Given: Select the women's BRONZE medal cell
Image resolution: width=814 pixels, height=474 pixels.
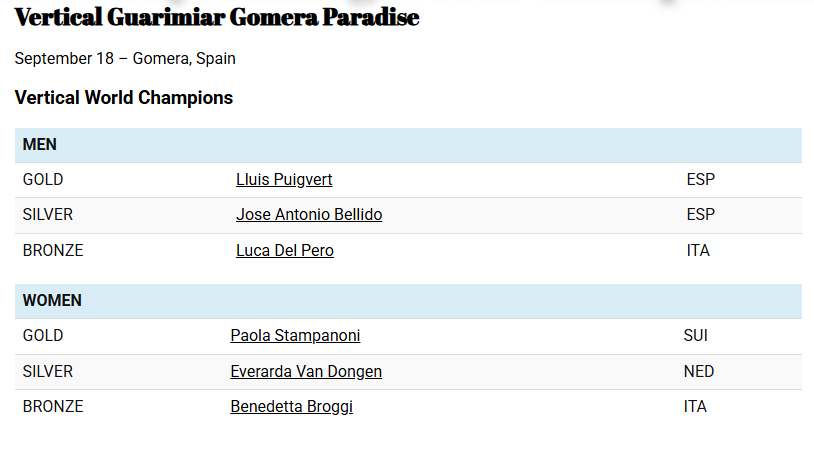Looking at the screenshot, I should [x=53, y=407].
